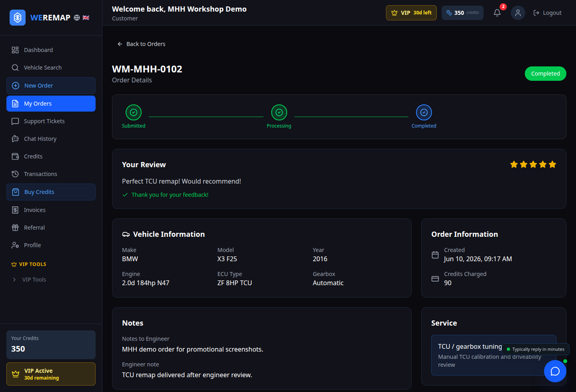Click the thank-you checkmark icon

(x=125, y=195)
